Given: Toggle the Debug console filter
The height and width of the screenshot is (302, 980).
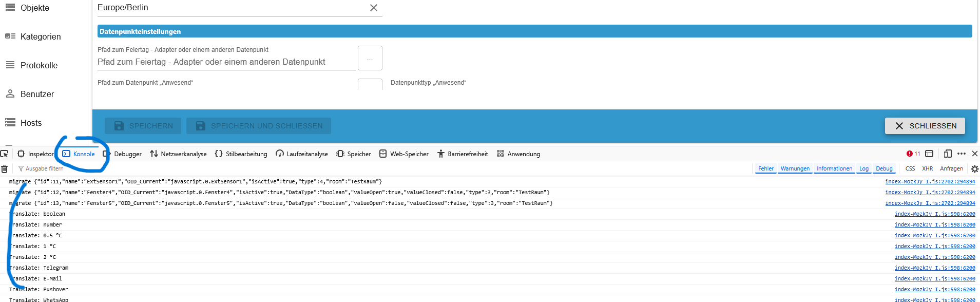Looking at the screenshot, I should [x=884, y=168].
